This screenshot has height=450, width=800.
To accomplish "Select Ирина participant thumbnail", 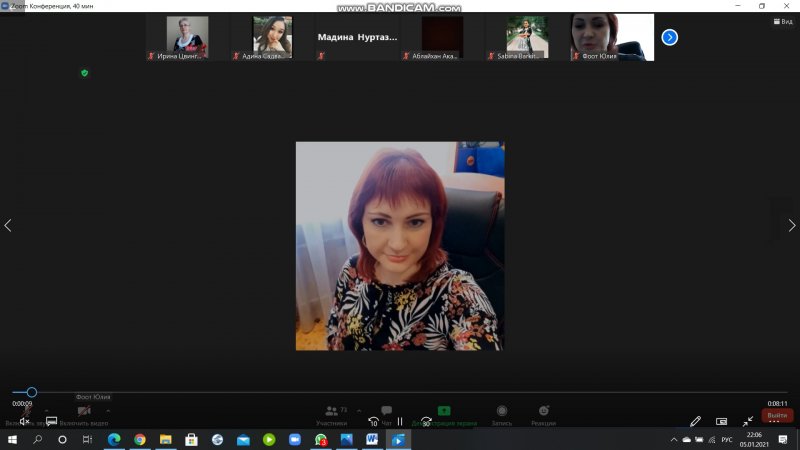I will coord(187,37).
